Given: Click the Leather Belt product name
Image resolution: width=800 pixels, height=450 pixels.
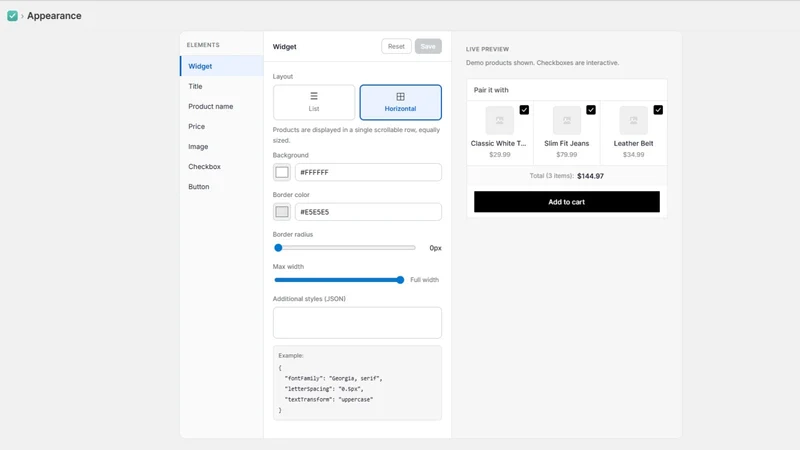Looking at the screenshot, I should pyautogui.click(x=633, y=143).
